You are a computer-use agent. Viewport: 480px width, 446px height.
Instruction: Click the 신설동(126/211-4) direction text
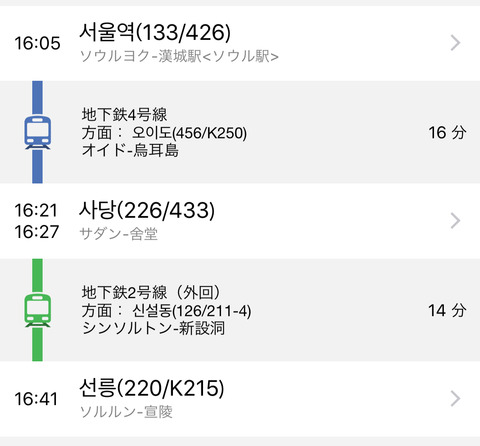coord(192,311)
